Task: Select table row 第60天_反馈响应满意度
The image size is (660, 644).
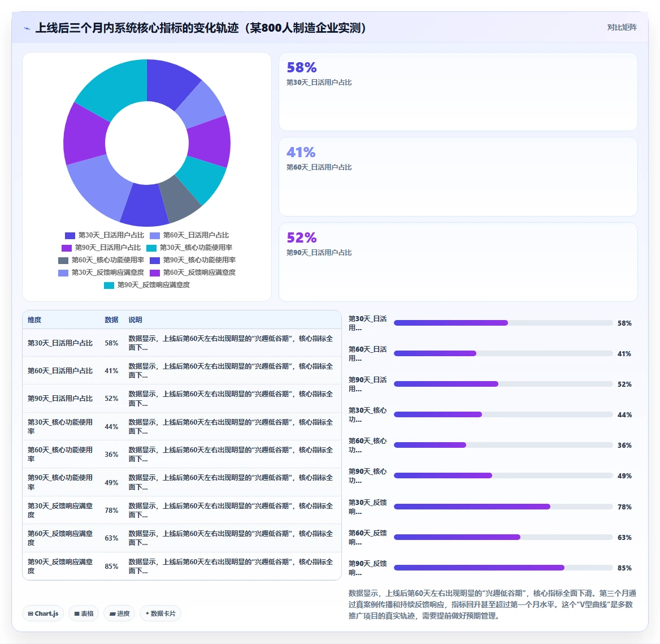Action: pos(182,538)
